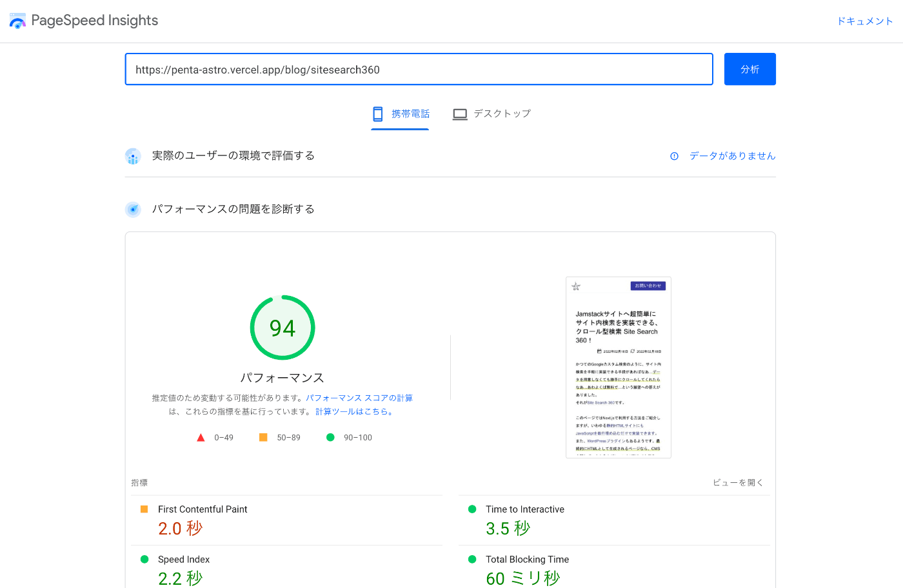Click the green dot beside Speed Index
This screenshot has height=588, width=903.
[x=144, y=559]
